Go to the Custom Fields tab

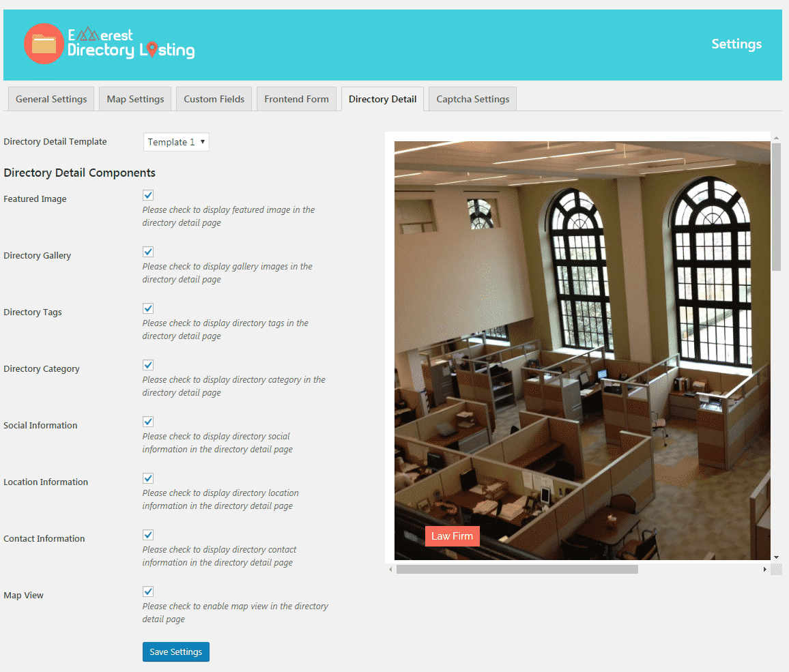[214, 99]
